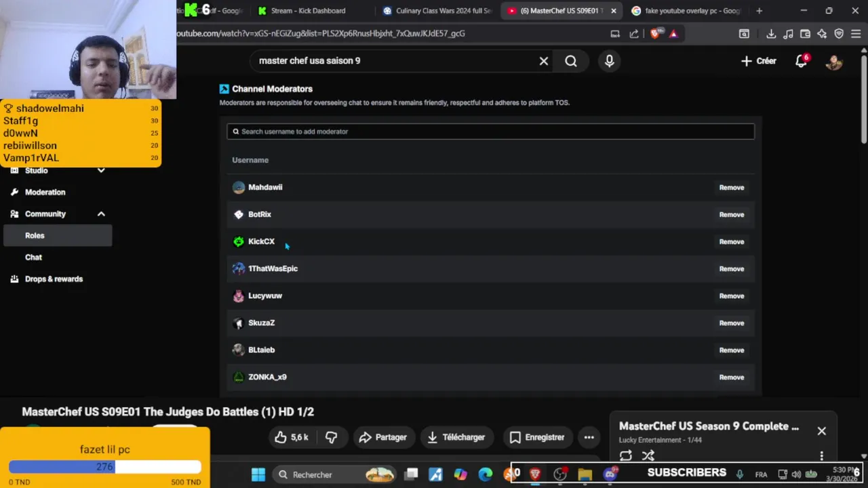
Task: Close the MasterChef US S09E01 tab
Action: 614,11
